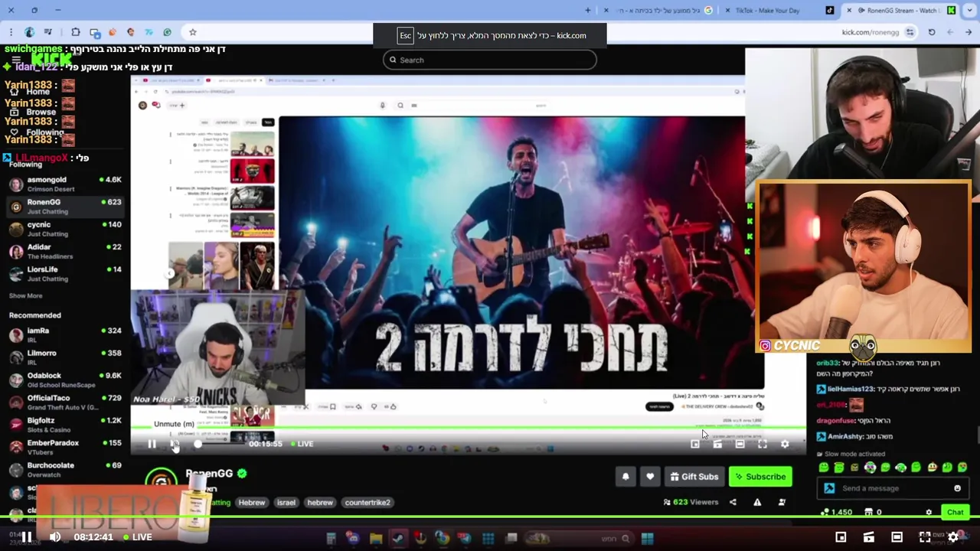980x551 pixels.
Task: Open browser profile avatar
Action: 30,32
